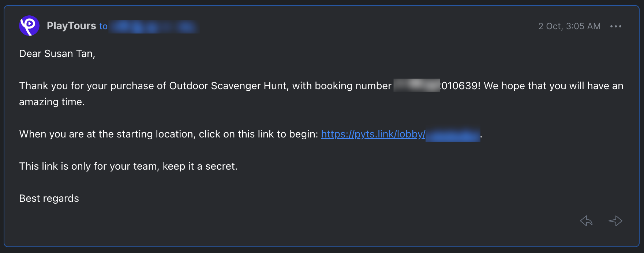Click the PlayTours sender name
The width and height of the screenshot is (644, 253).
pos(71,26)
